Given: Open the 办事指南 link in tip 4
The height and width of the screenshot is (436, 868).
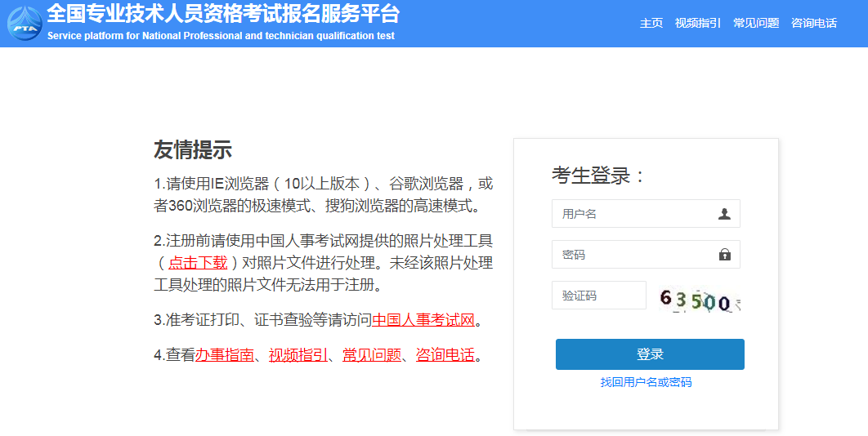Looking at the screenshot, I should pyautogui.click(x=224, y=355).
